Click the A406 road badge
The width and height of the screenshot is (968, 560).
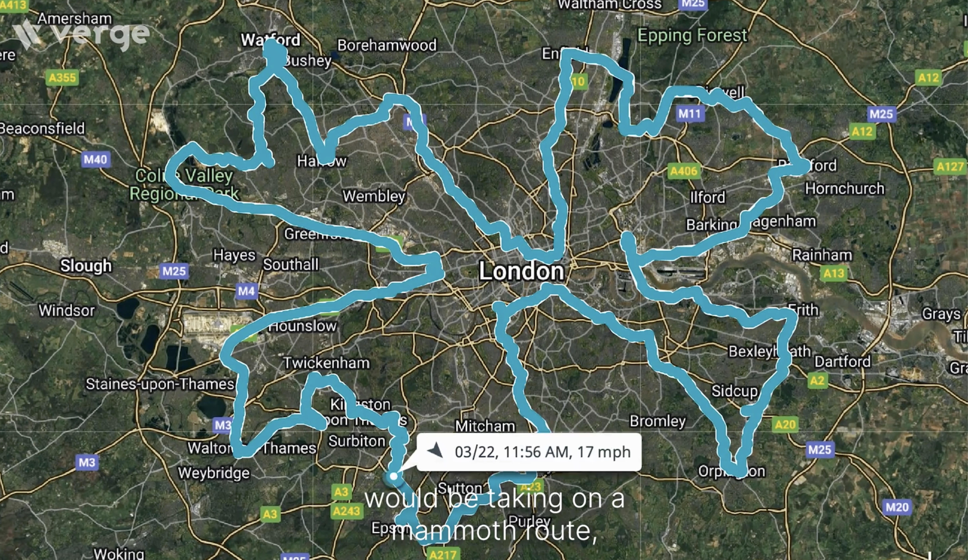pyautogui.click(x=684, y=171)
